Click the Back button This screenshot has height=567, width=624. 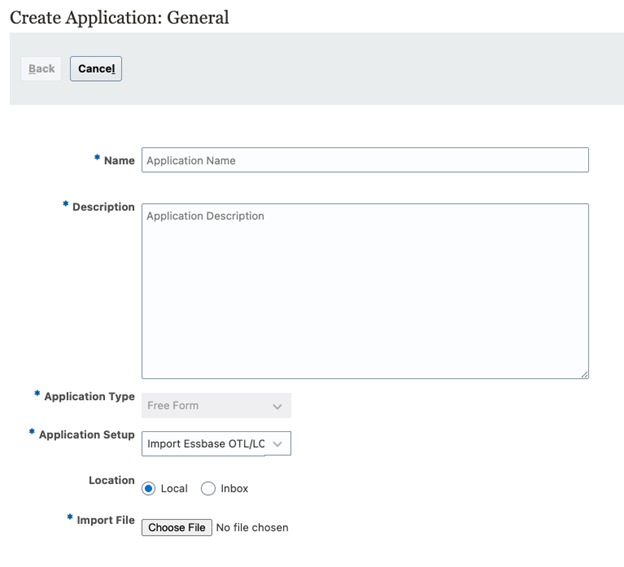point(42,69)
